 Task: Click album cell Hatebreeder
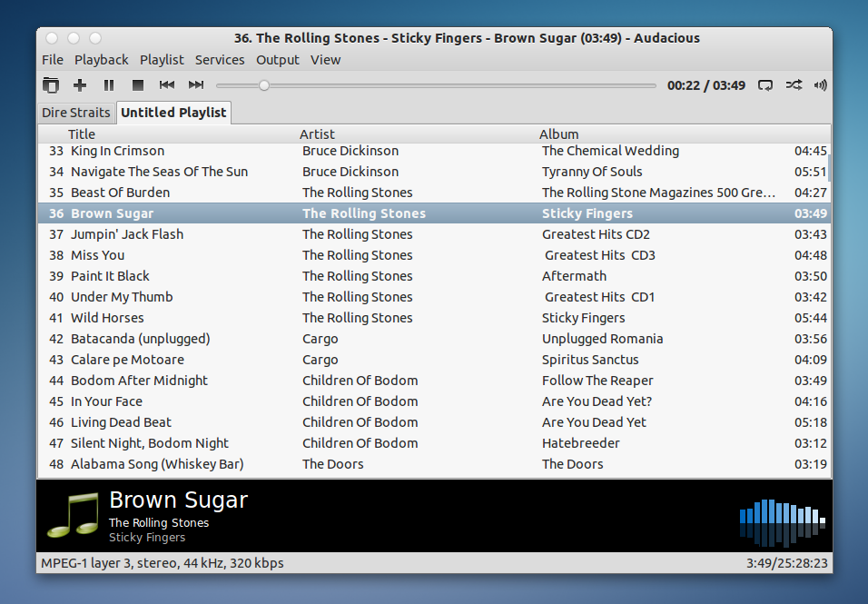click(581, 443)
